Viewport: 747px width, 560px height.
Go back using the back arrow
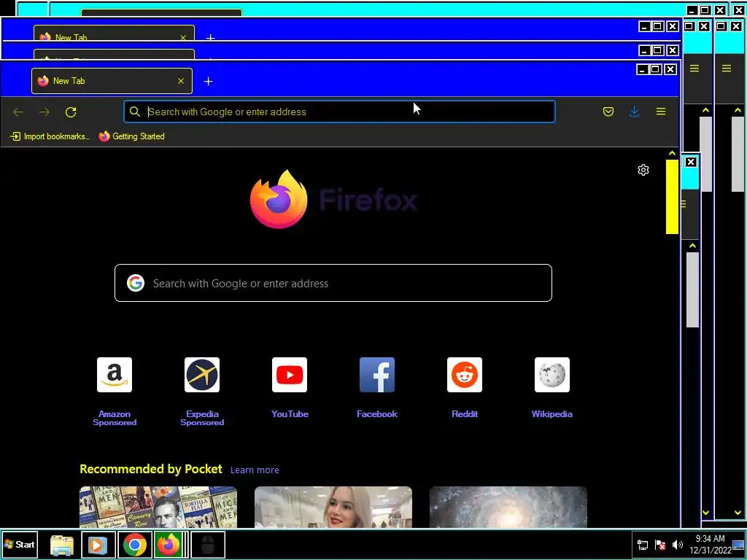[x=18, y=112]
